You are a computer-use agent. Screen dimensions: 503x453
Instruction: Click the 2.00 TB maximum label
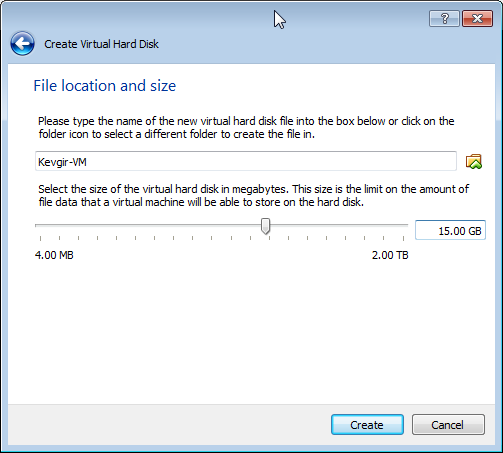(390, 255)
